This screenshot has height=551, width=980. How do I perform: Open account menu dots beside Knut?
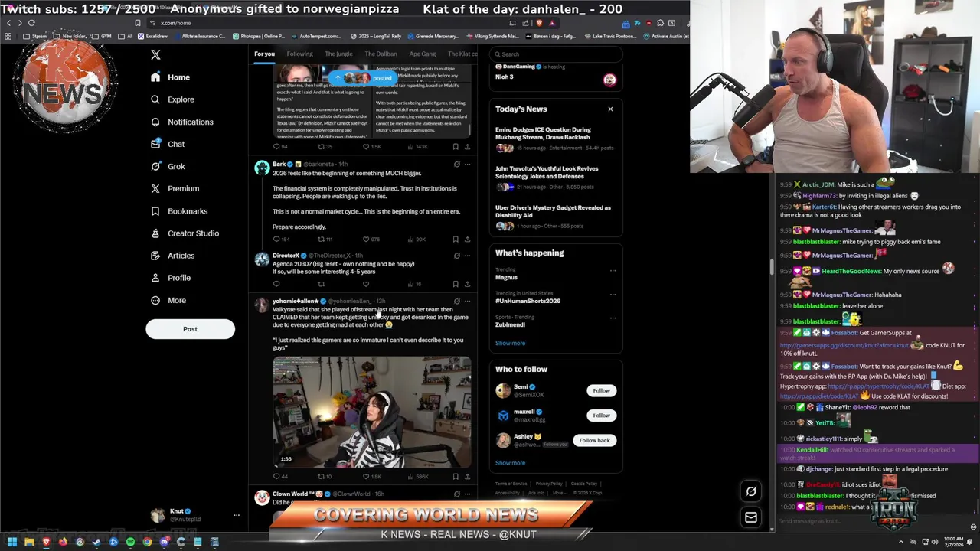(236, 515)
